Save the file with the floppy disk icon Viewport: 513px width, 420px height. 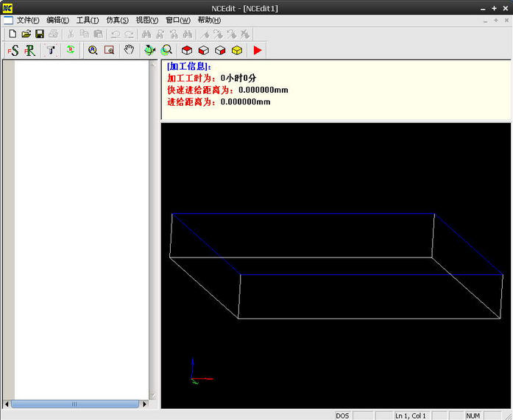pos(40,34)
